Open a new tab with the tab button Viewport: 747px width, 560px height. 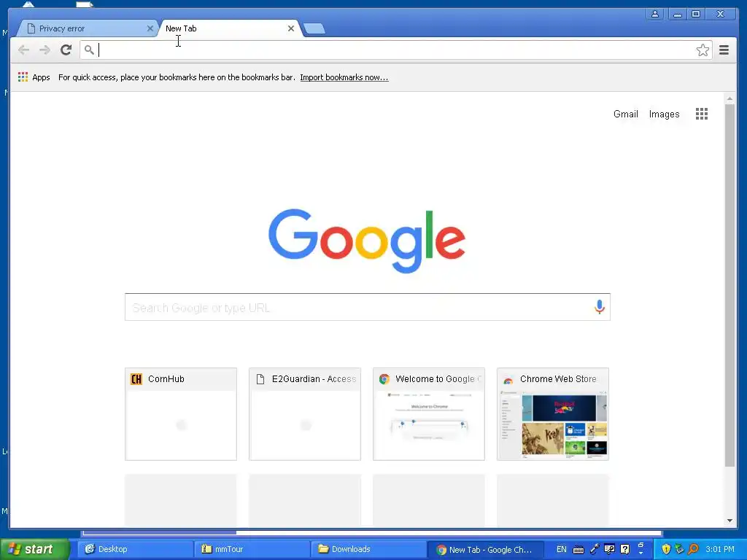[x=314, y=28]
